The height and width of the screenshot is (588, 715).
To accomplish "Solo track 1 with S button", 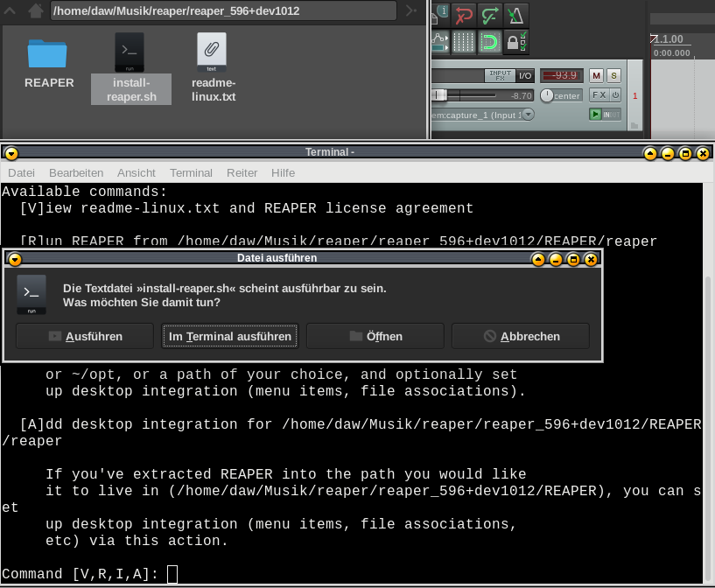I will click(x=613, y=75).
